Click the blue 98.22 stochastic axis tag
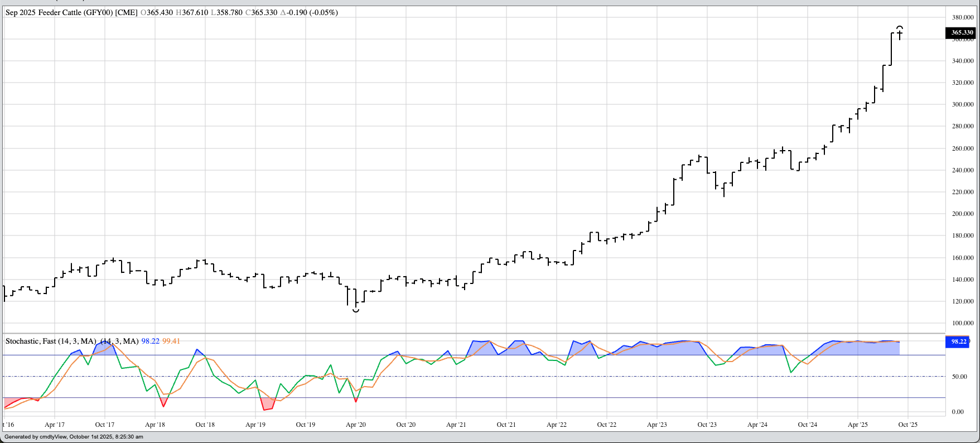Image resolution: width=980 pixels, height=443 pixels. click(958, 341)
